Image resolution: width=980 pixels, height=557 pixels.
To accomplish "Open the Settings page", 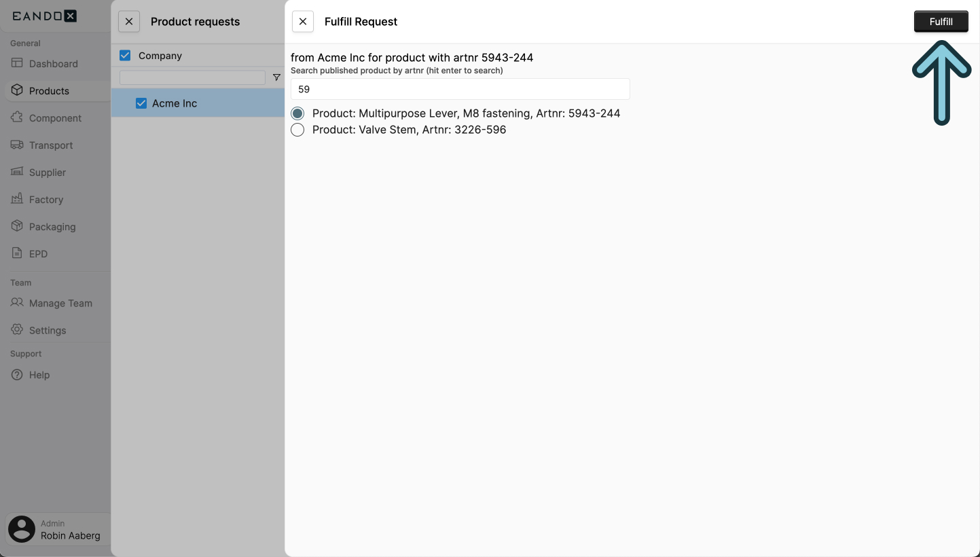I will 48,330.
